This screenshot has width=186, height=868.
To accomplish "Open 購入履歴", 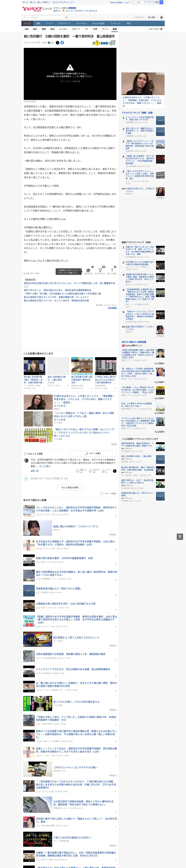I will (x=152, y=17).
